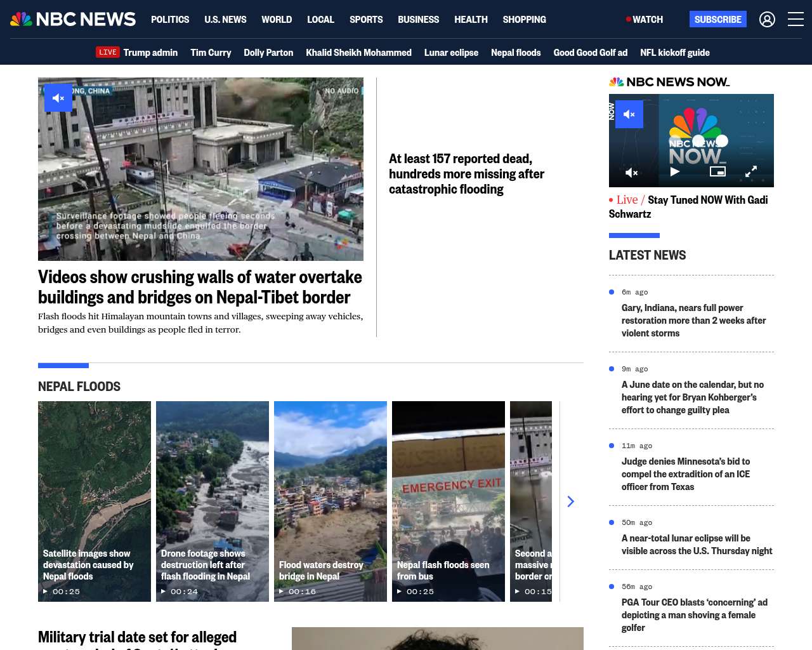
Task: Open the U.S. News section
Action: [225, 20]
